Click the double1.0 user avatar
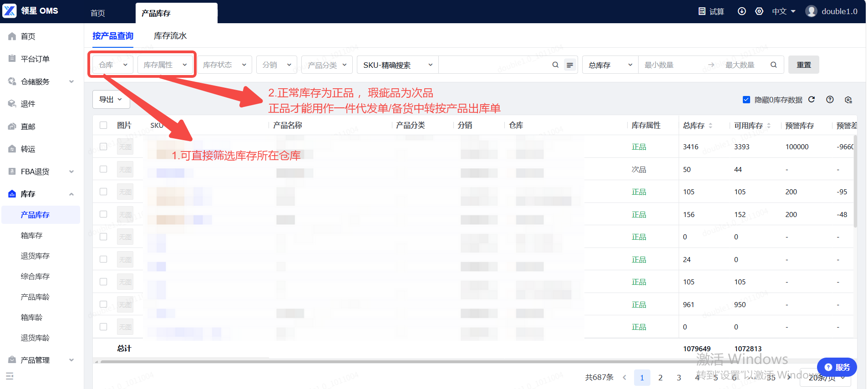The width and height of the screenshot is (868, 389). (811, 11)
